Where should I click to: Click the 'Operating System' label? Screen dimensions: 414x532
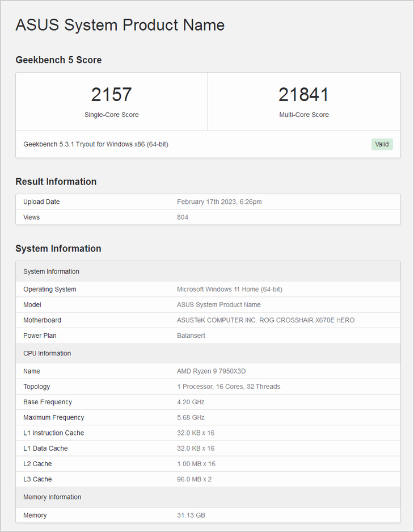coord(50,290)
